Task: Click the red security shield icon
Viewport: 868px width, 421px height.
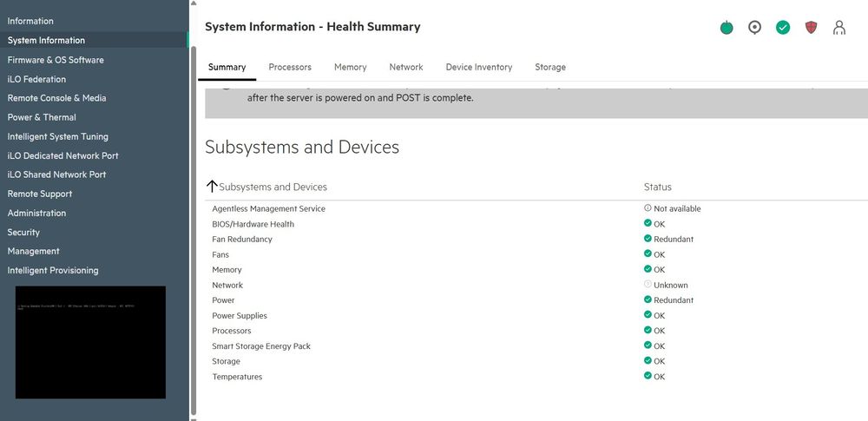Action: pos(812,28)
